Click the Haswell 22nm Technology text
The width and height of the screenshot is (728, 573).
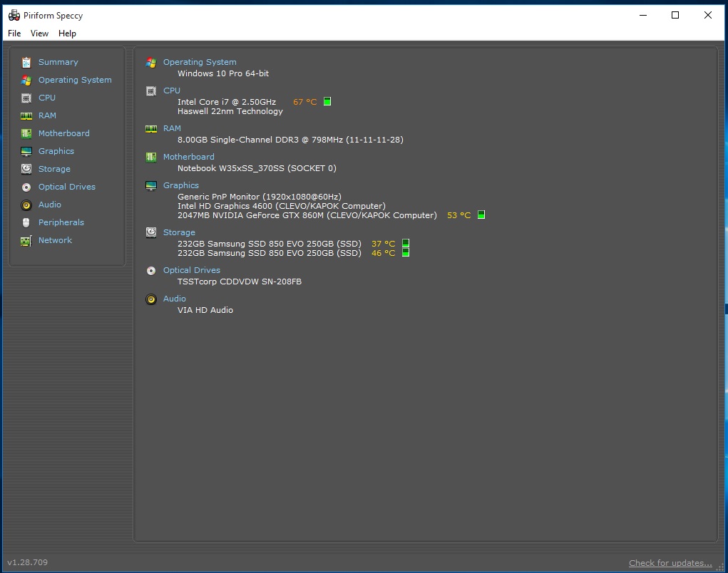[230, 111]
